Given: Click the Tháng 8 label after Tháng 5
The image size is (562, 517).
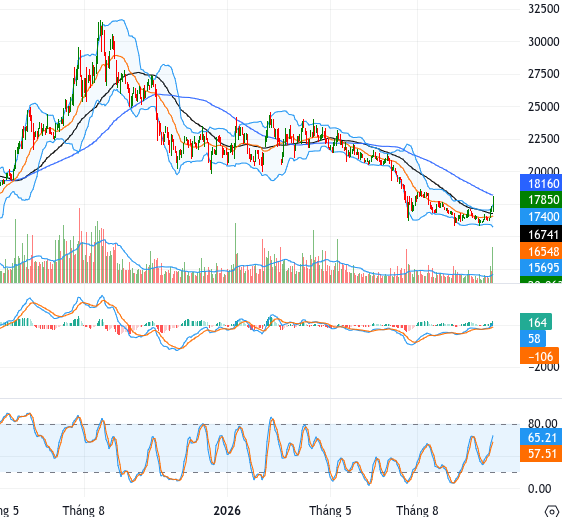Looking at the screenshot, I should (x=417, y=510).
